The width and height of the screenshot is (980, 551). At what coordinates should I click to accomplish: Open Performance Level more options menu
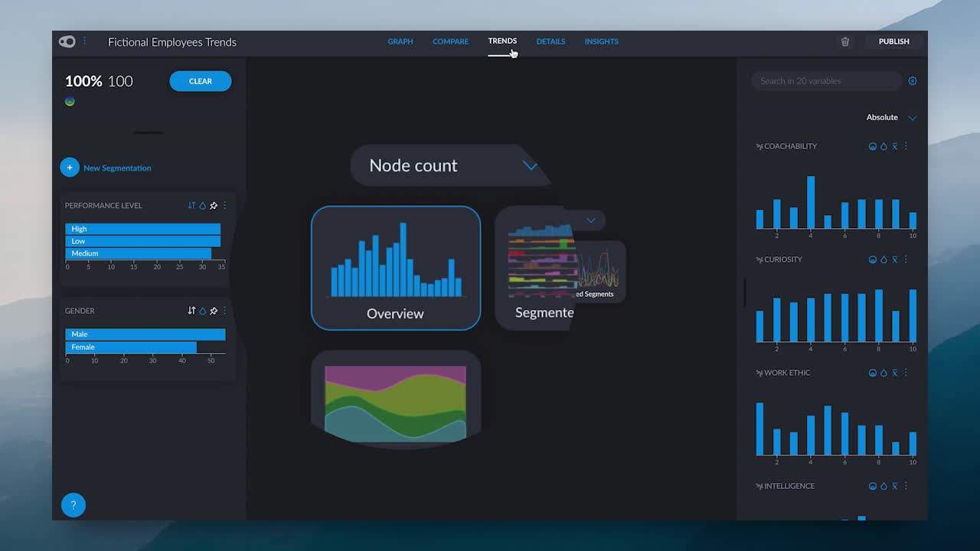point(224,205)
